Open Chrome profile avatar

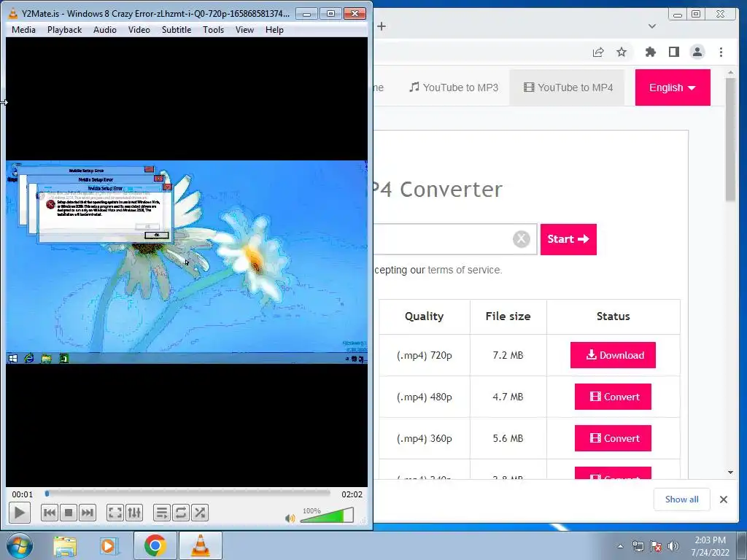(697, 52)
